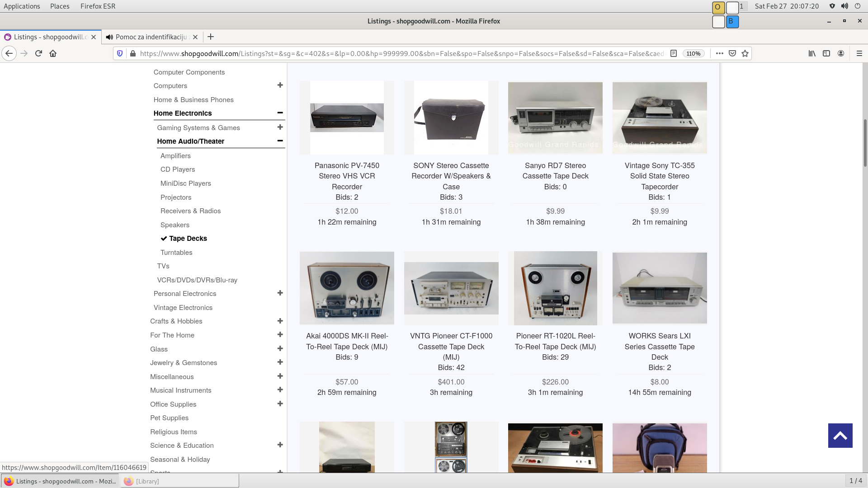Open the TVs category link

163,266
